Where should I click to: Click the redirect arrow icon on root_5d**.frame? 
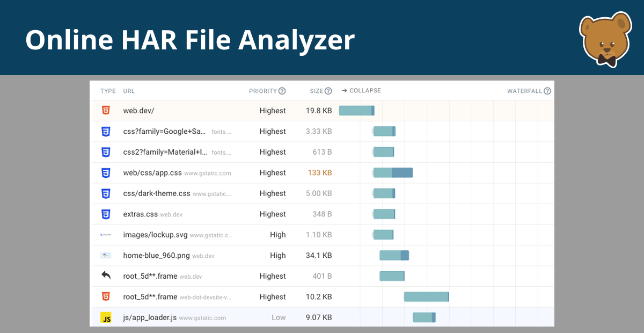coord(106,276)
